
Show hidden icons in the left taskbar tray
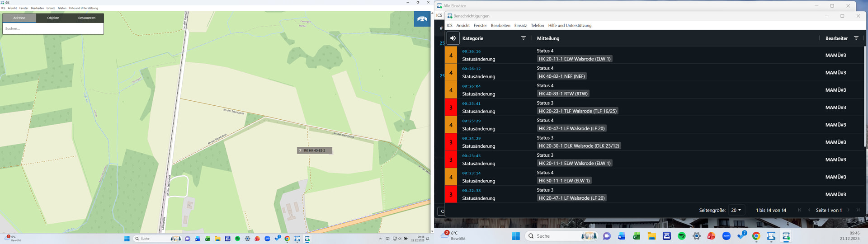coord(380,239)
